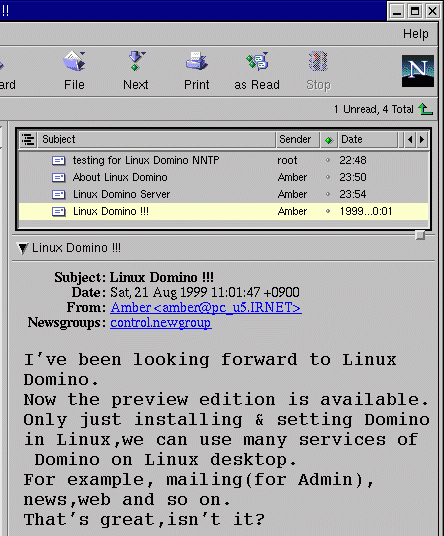
Task: Click message icon beside About Linux Domino
Action: tap(58, 177)
